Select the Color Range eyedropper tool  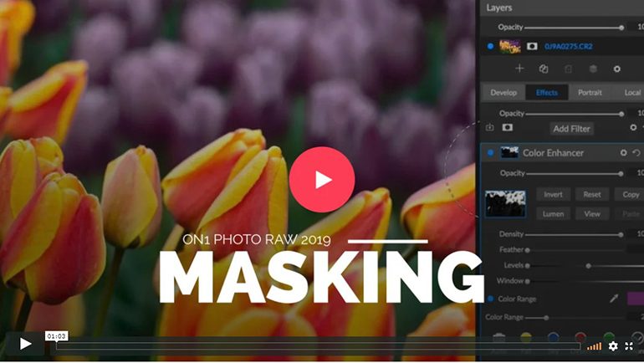coord(613,299)
